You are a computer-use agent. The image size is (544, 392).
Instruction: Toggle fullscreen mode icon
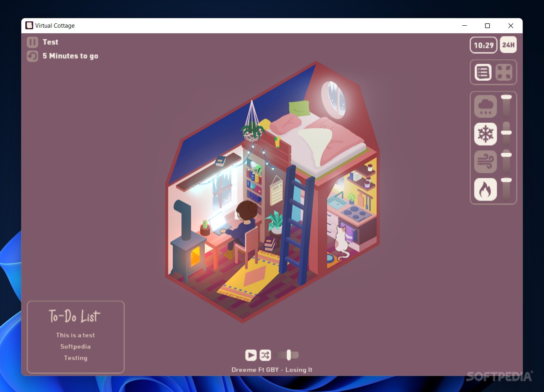pyautogui.click(x=504, y=72)
